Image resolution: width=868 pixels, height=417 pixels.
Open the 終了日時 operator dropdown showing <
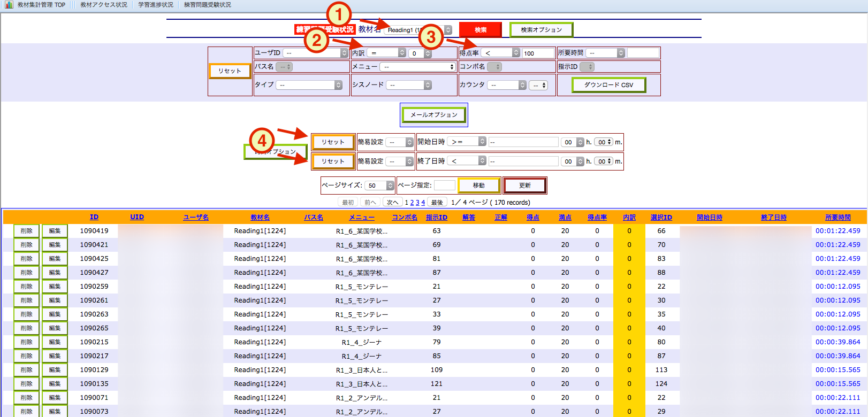467,161
